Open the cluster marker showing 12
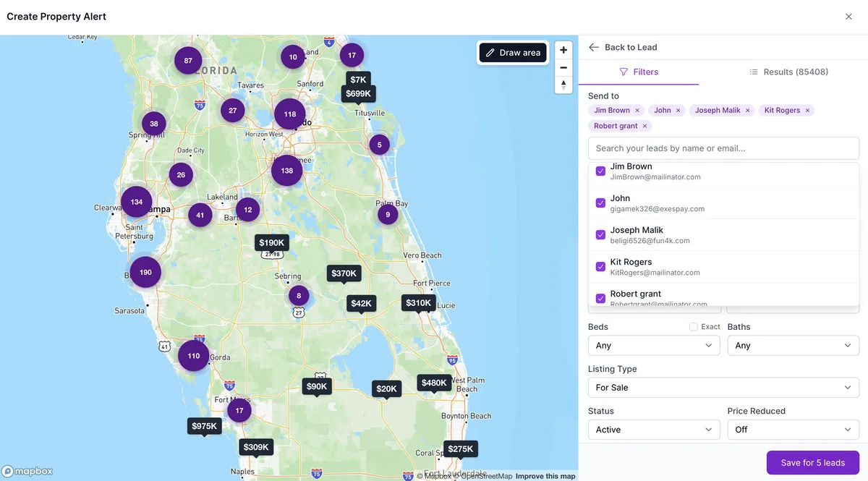Viewport: 868px width, 481px height. (248, 209)
